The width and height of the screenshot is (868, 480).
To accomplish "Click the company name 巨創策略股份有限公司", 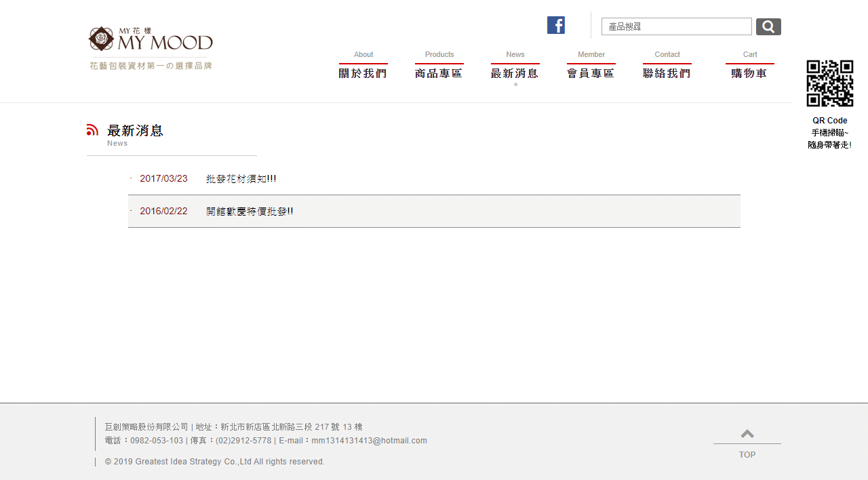I will tap(146, 427).
